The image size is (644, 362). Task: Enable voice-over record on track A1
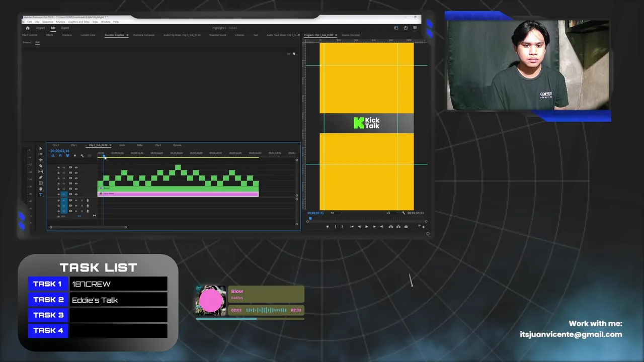(88, 201)
